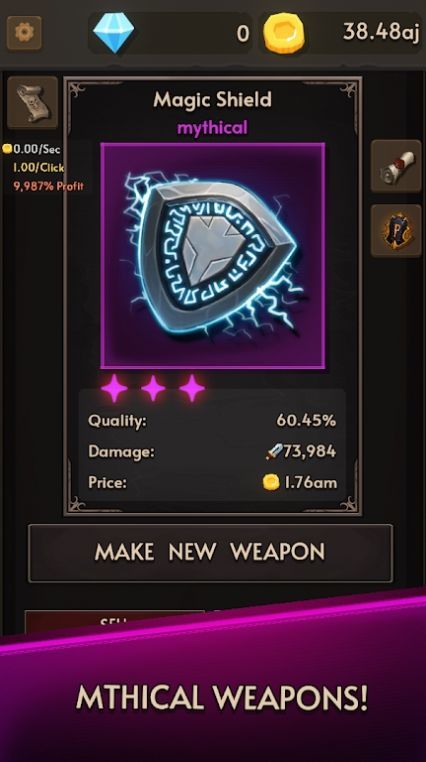
Task: Tap the first pink star
Action: [114, 388]
